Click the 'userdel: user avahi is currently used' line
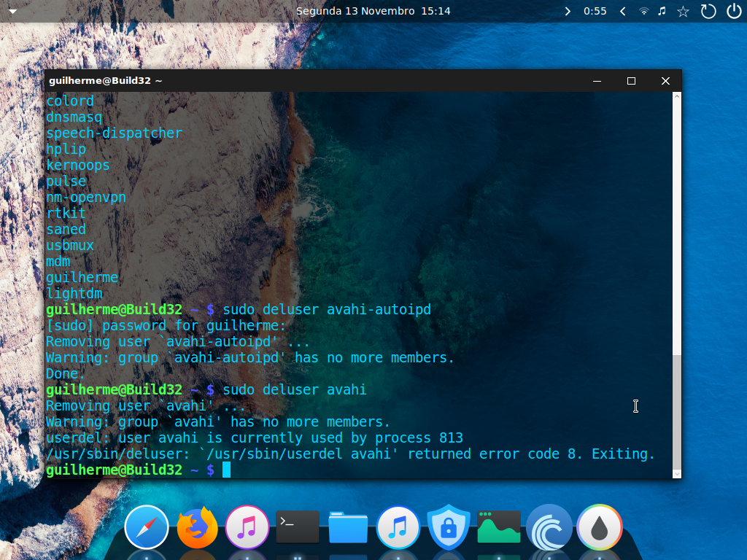Screen dimensions: 747x560 pyautogui.click(x=255, y=437)
